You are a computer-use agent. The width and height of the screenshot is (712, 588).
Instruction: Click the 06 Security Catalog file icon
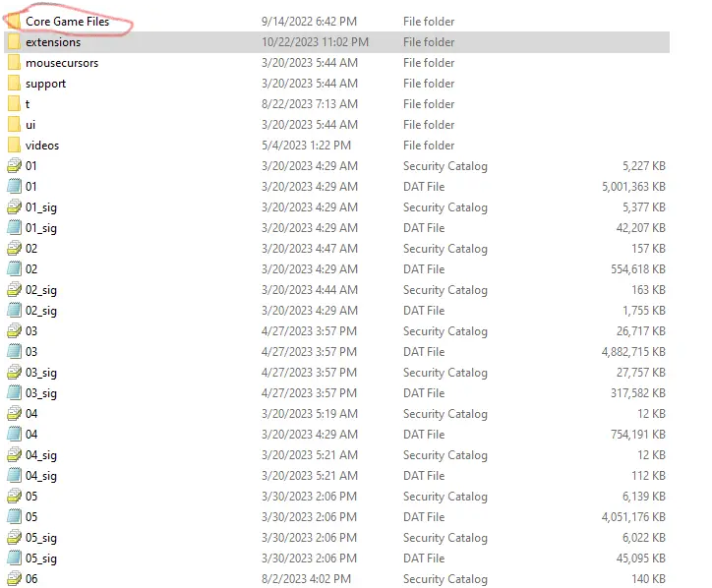14,579
